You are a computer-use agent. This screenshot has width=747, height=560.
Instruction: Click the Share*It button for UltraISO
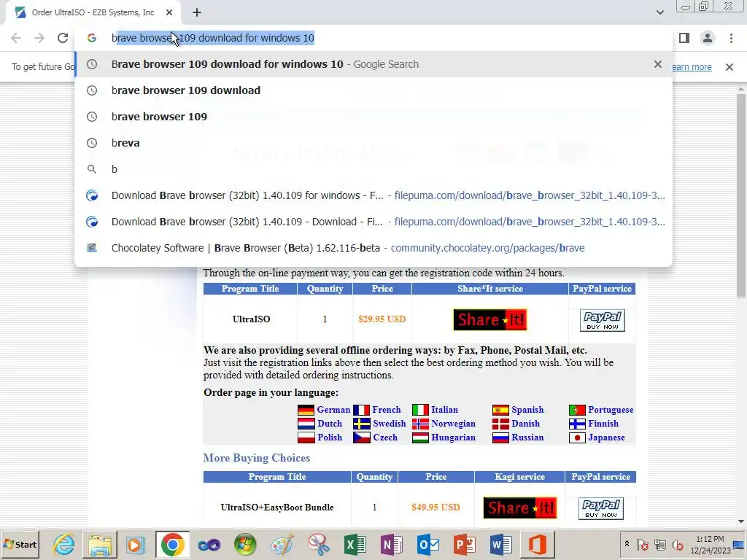click(x=489, y=319)
